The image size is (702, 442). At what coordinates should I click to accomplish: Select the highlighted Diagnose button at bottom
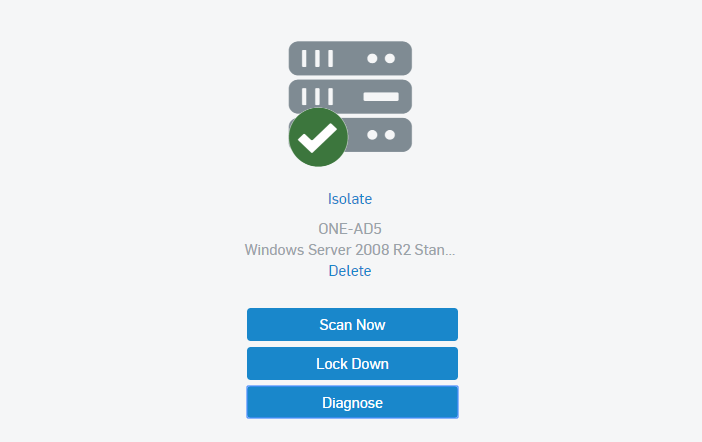(x=352, y=402)
